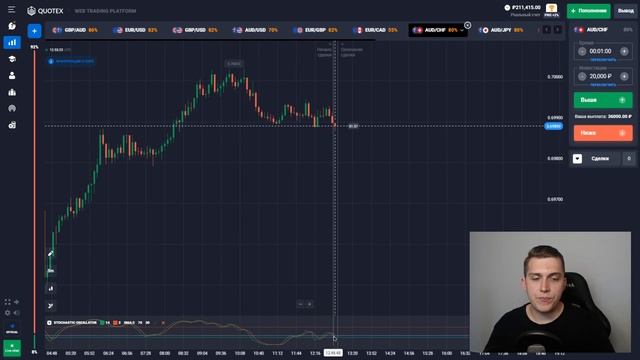This screenshot has height=360, width=640.
Task: Open the 5m timeframe selector
Action: (x=51, y=271)
